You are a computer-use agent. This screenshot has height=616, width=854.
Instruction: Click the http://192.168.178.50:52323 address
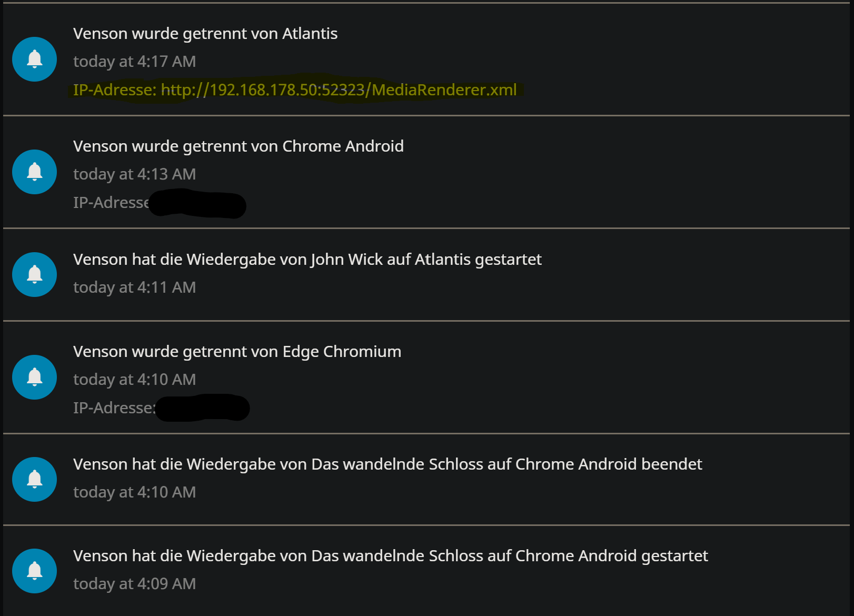click(x=263, y=90)
